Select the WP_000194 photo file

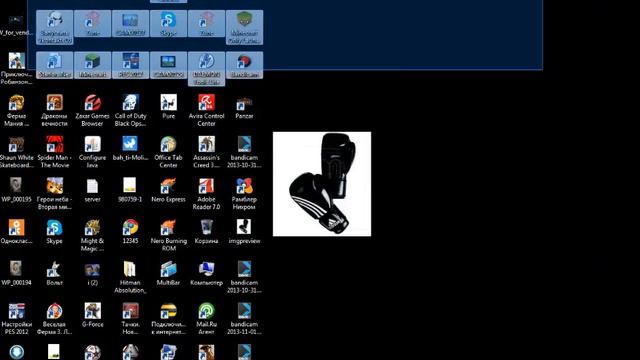[x=16, y=273]
